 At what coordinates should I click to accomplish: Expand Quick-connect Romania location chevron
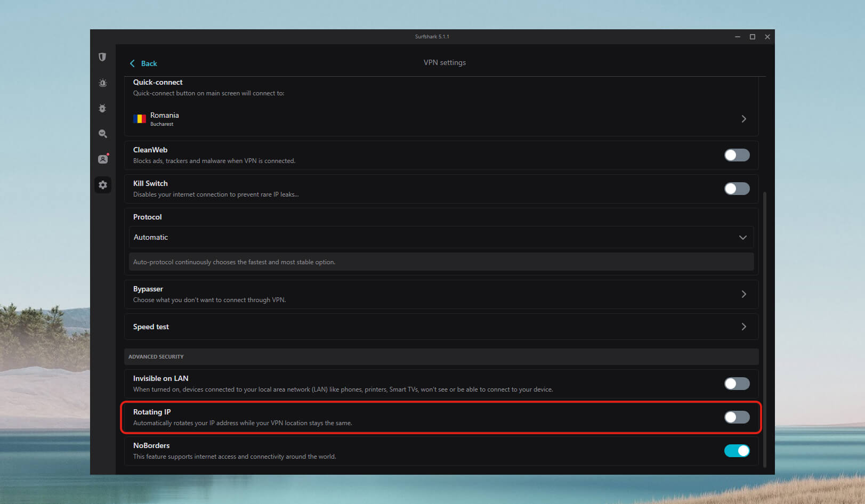(x=743, y=119)
